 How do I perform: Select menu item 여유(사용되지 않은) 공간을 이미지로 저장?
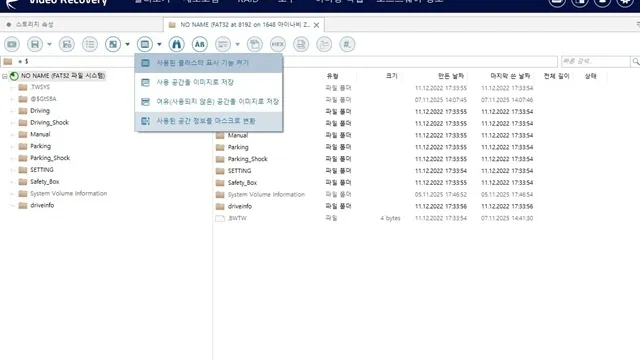(x=209, y=101)
